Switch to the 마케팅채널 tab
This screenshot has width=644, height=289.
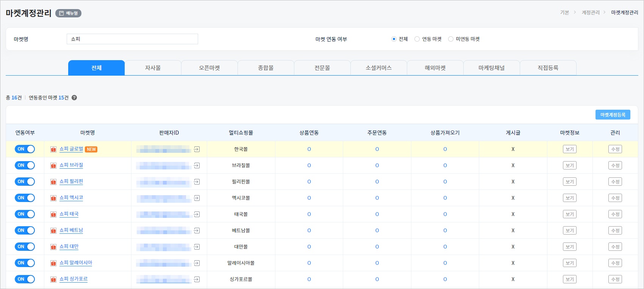[492, 68]
